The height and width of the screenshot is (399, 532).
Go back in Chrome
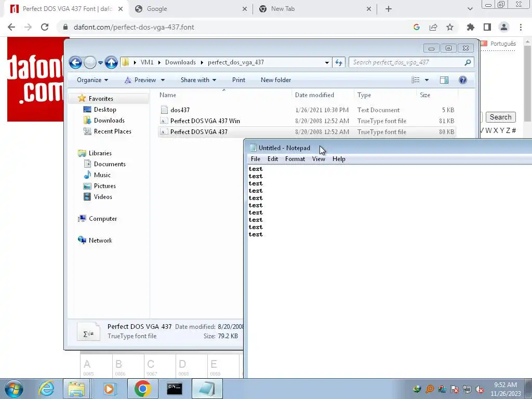pos(11,27)
